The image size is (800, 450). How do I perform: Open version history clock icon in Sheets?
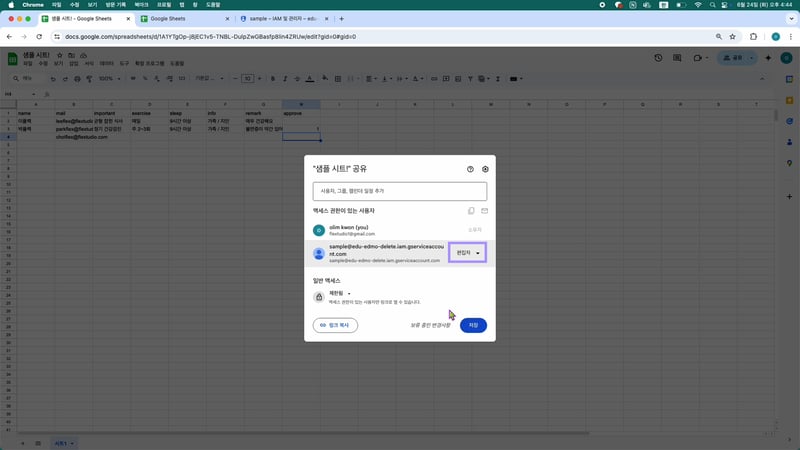click(x=658, y=58)
